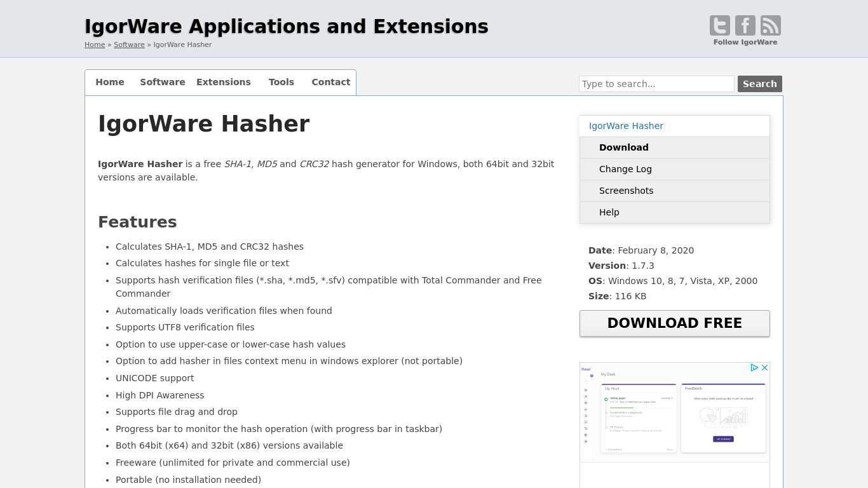Image resolution: width=868 pixels, height=488 pixels.
Task: Focus the 'Type to search...' field
Action: 656,84
